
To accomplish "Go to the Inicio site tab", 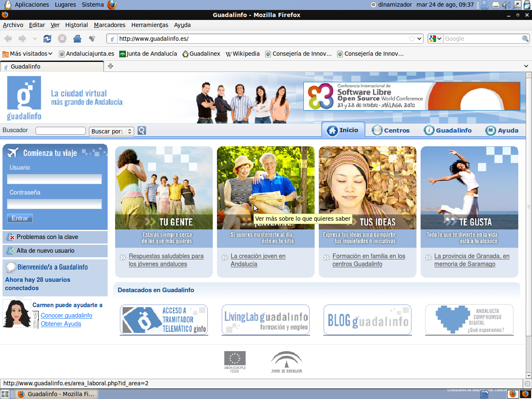I will click(x=343, y=130).
